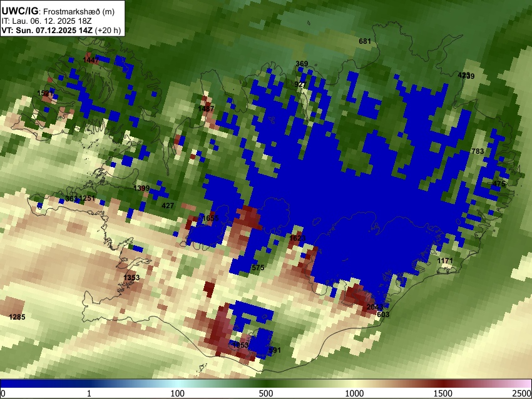Click the 1487 value label
Image resolution: width=532 pixels, height=399 pixels.
(x=206, y=109)
